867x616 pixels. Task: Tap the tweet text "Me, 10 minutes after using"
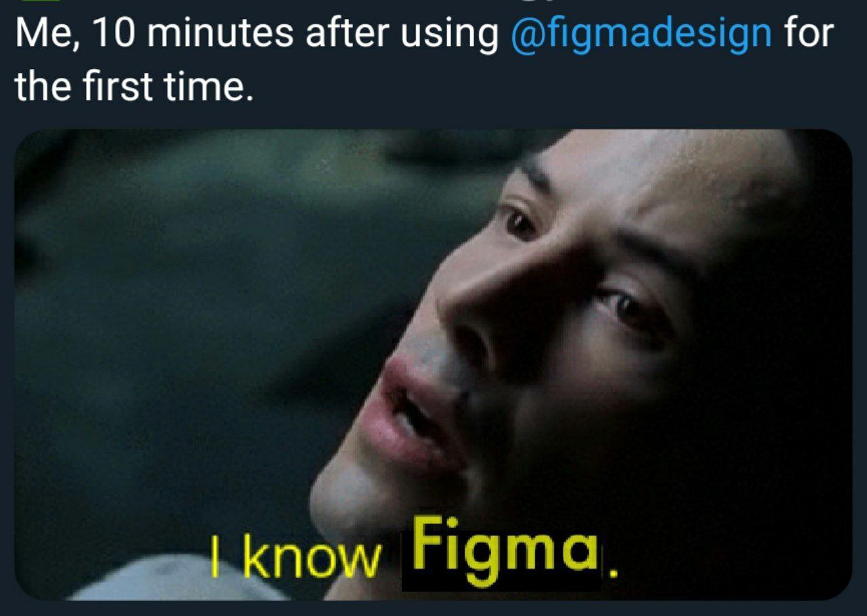256,34
